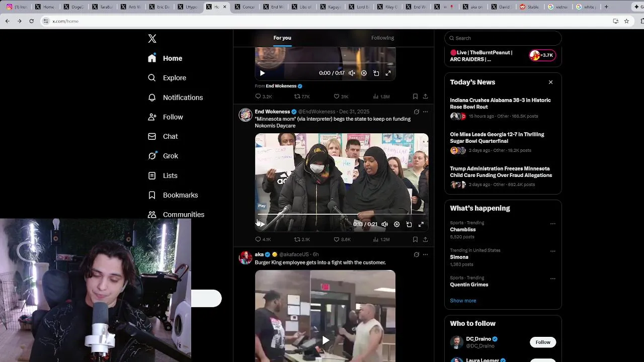Play the Nokomis Daycare video

tap(262, 224)
